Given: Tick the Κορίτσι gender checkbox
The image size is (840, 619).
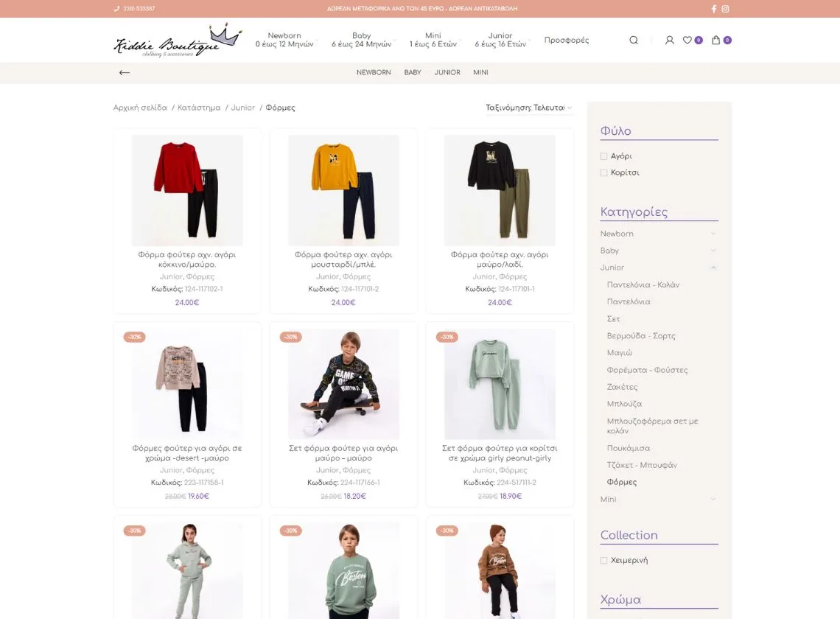Looking at the screenshot, I should [x=603, y=172].
